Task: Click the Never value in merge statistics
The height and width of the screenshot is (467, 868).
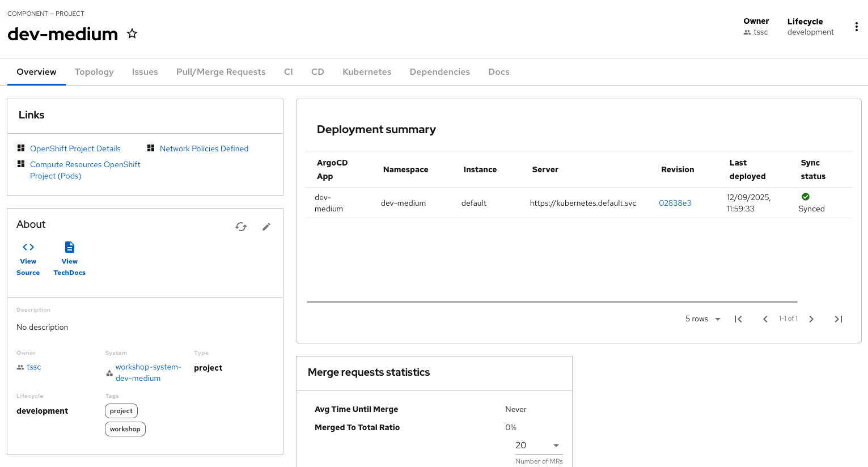Action: click(516, 409)
